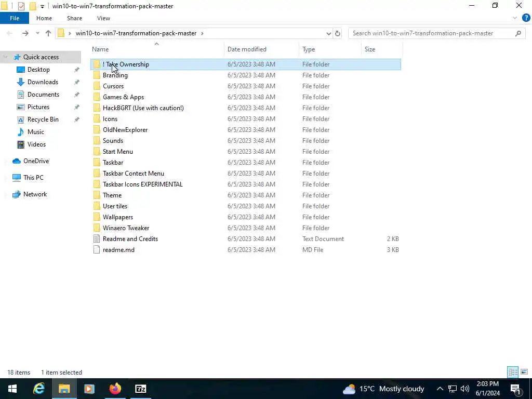This screenshot has height=399, width=532.
Task: Switch to the Home ribbon tab
Action: [x=44, y=18]
